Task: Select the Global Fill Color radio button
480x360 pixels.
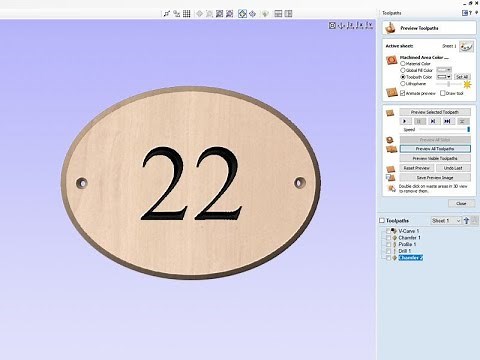Action: pyautogui.click(x=403, y=70)
